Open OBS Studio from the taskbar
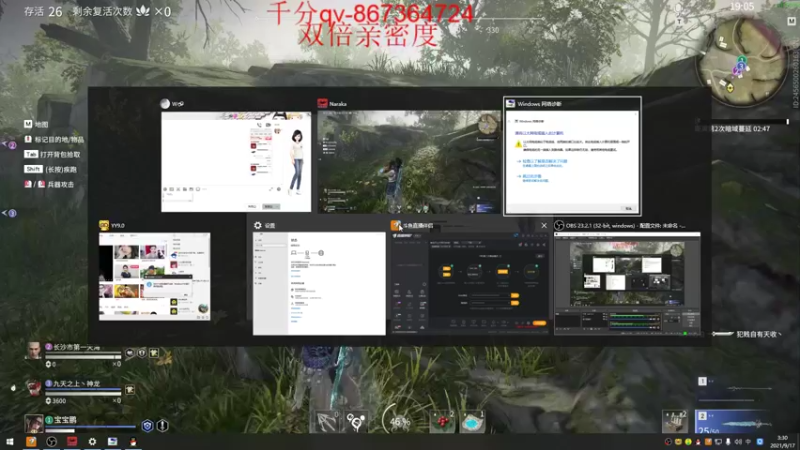The width and height of the screenshot is (800, 450). click(52, 441)
